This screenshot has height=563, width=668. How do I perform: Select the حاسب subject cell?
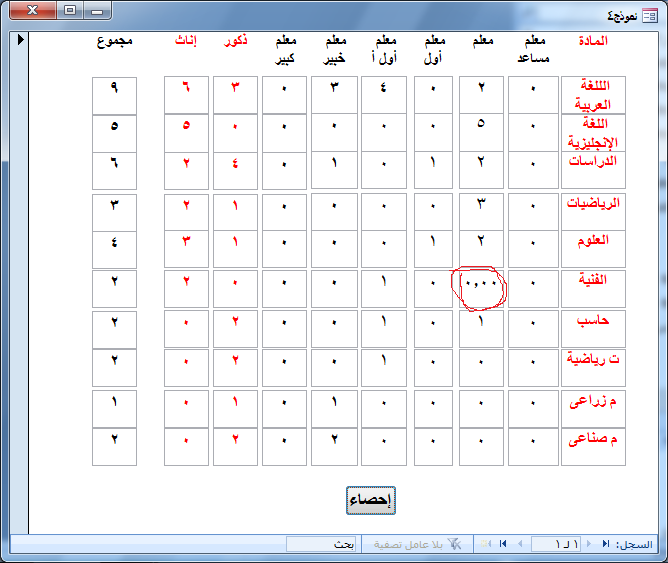tap(593, 329)
